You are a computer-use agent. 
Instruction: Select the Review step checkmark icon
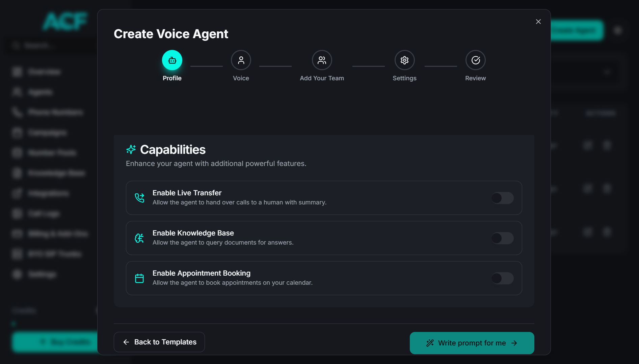pyautogui.click(x=475, y=60)
